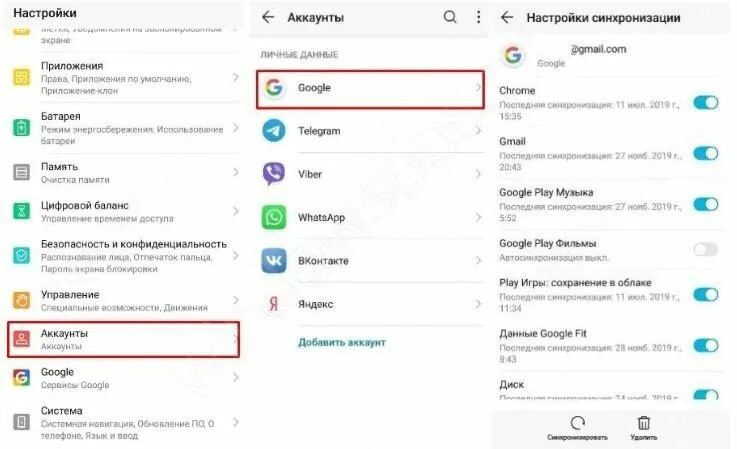Tap the WhatsApp account icon

tap(274, 217)
